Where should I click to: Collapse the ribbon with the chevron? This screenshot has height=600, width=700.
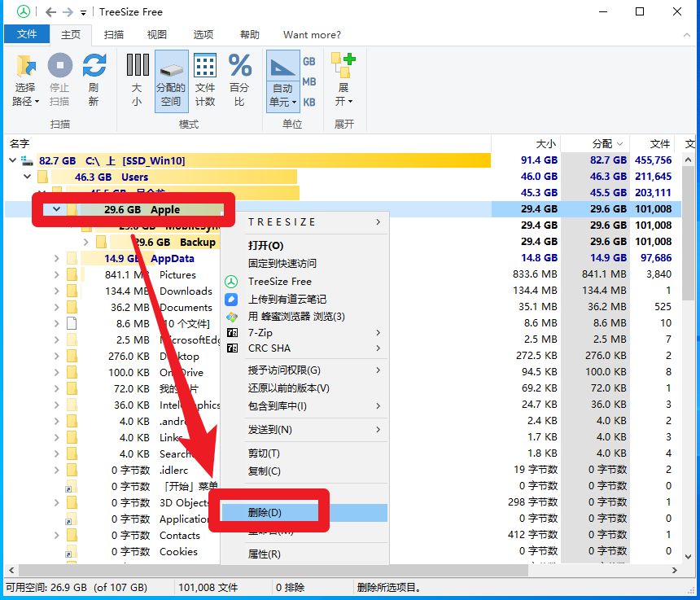click(x=687, y=35)
